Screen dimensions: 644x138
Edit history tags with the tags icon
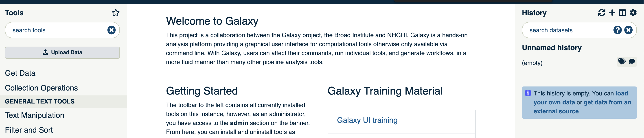[x=622, y=61]
